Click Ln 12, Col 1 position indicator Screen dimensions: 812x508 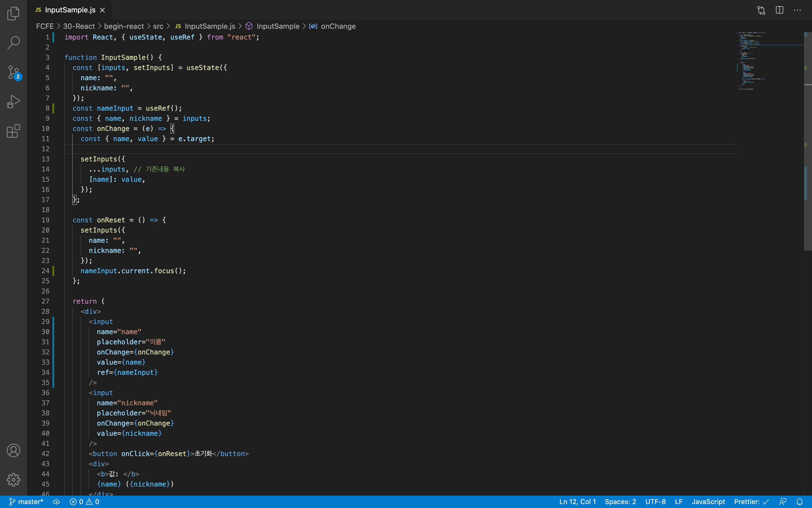coord(577,502)
